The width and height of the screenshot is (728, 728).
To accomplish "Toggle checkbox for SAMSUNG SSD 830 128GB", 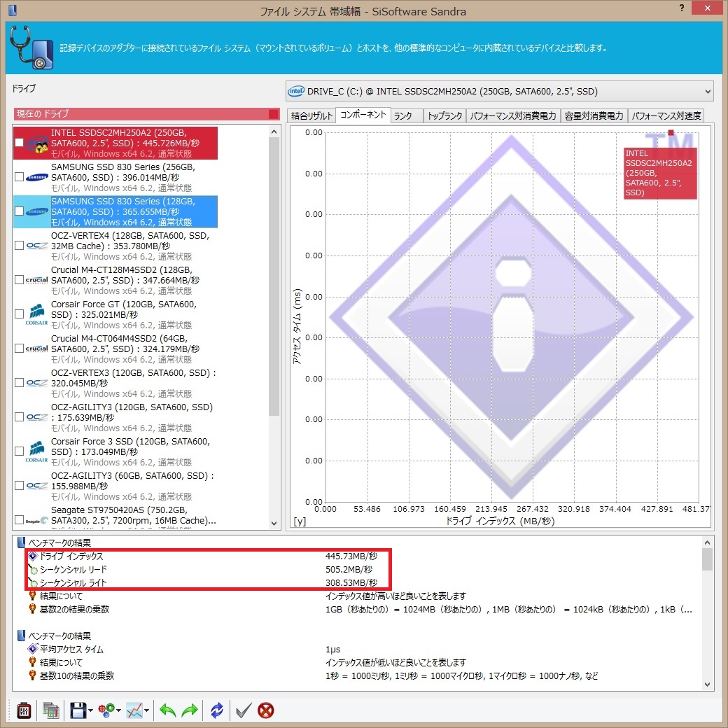I will pos(19,211).
